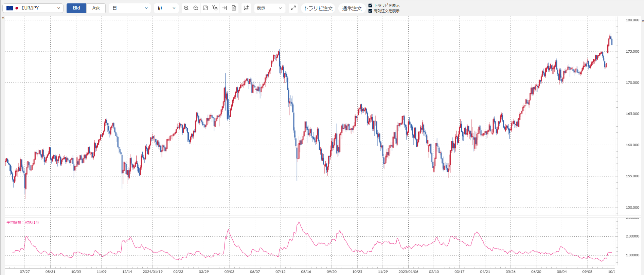
Task: Click the 180.000 price axis label
Action: click(x=632, y=20)
